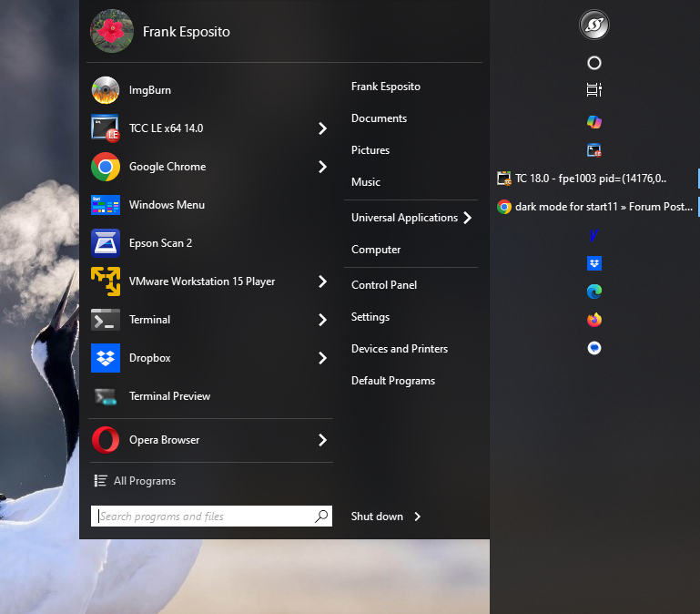Image resolution: width=700 pixels, height=614 pixels.
Task: Click the Shut down button
Action: 377,517
